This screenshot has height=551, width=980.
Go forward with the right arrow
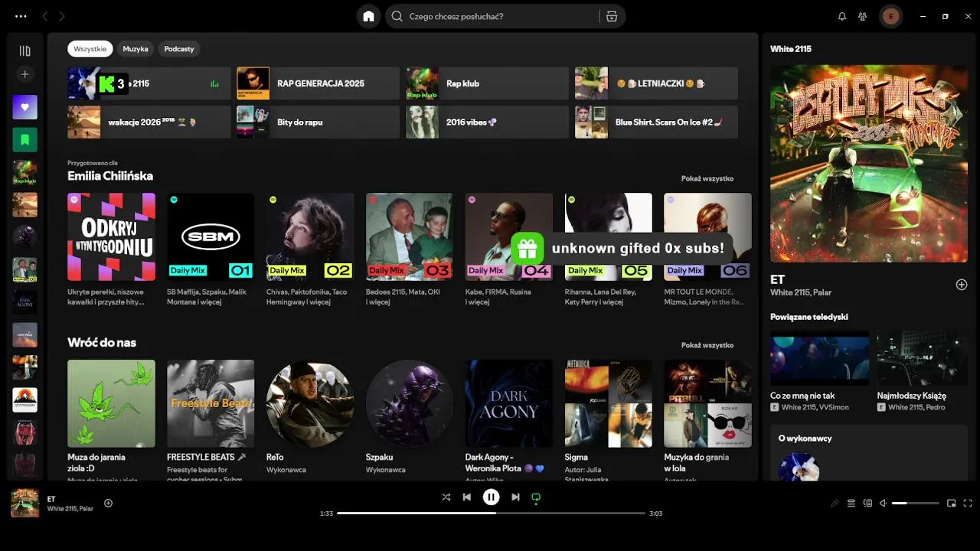coord(62,16)
